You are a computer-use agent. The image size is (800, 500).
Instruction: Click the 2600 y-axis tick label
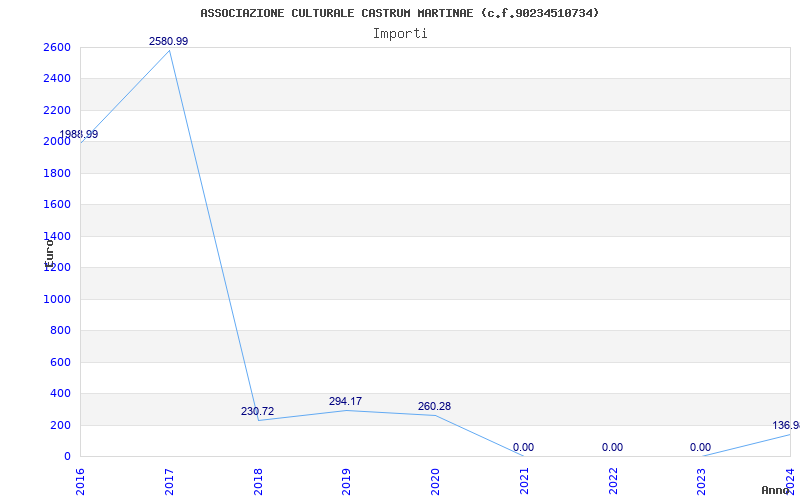[x=57, y=47]
